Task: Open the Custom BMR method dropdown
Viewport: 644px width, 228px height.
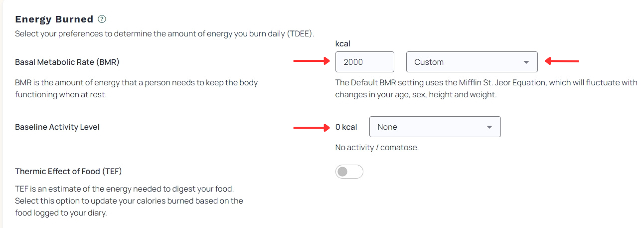Action: 472,62
